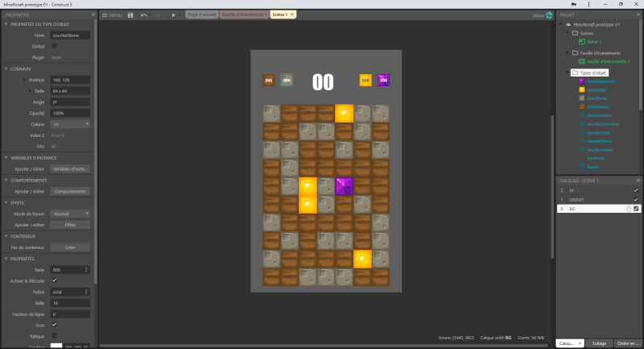
Task: Click the save project floppy icon
Action: 130,15
